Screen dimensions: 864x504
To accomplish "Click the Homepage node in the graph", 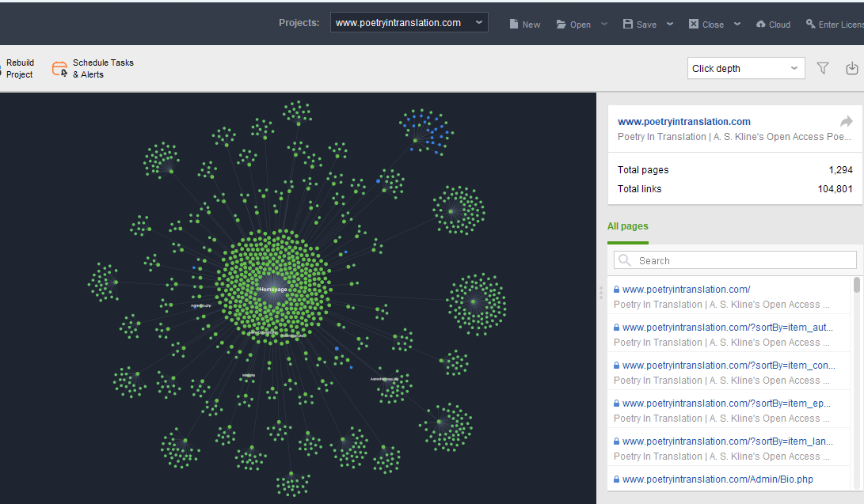I will 273,290.
